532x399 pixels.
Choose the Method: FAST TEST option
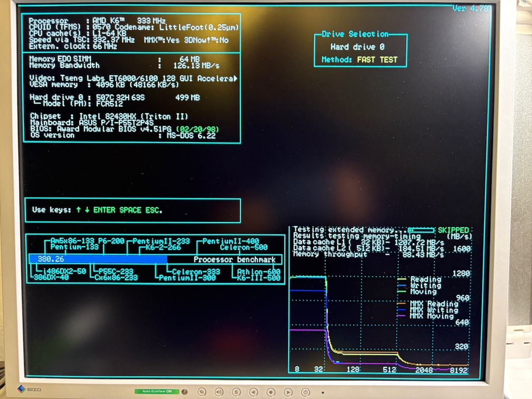coord(360,60)
